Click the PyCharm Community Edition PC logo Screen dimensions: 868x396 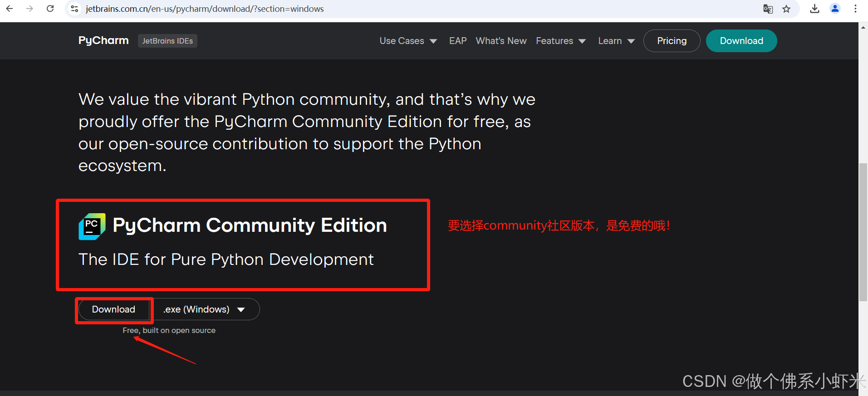(92, 226)
